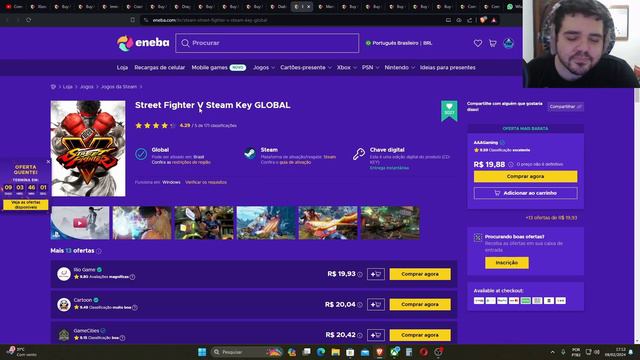
Task: Open File Explorer from the taskbar
Action: pos(336,352)
